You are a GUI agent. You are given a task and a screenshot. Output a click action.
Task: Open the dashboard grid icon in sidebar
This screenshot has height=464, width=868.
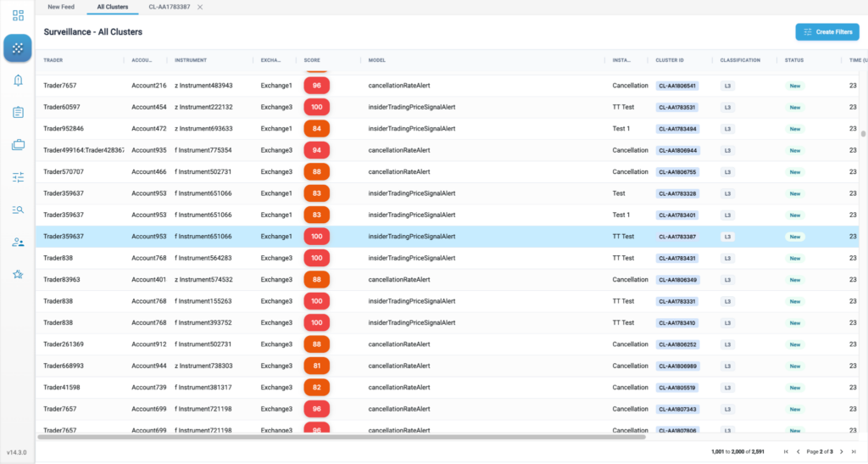pyautogui.click(x=18, y=15)
